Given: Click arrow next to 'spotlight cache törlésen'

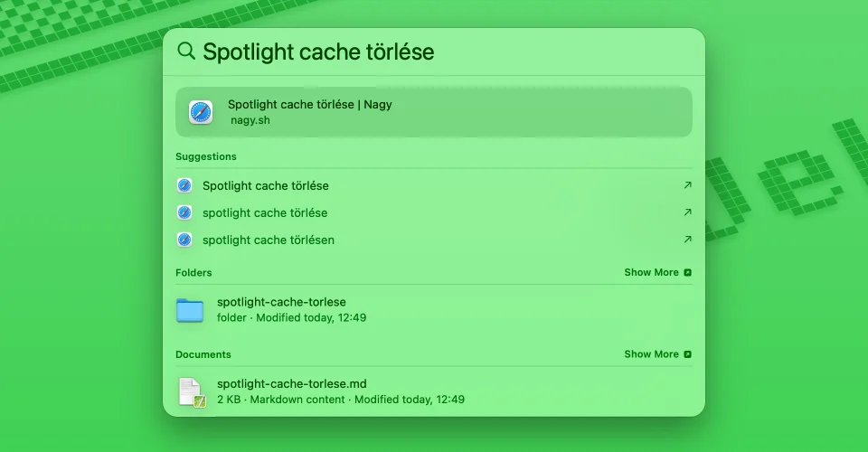Looking at the screenshot, I should coord(687,240).
